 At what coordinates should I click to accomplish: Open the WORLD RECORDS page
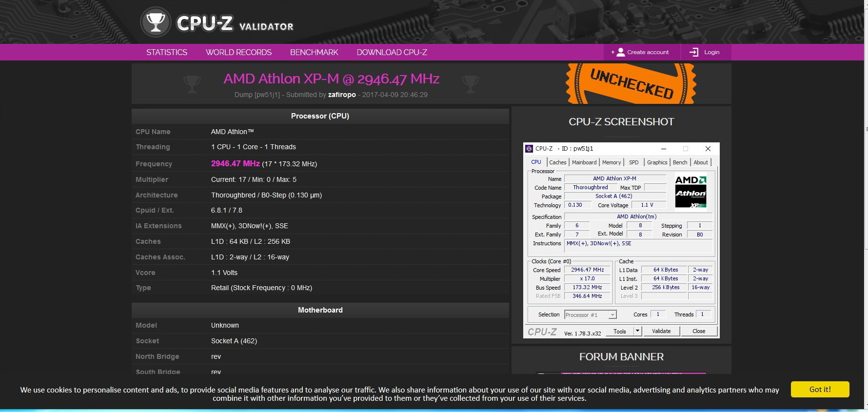click(x=238, y=52)
